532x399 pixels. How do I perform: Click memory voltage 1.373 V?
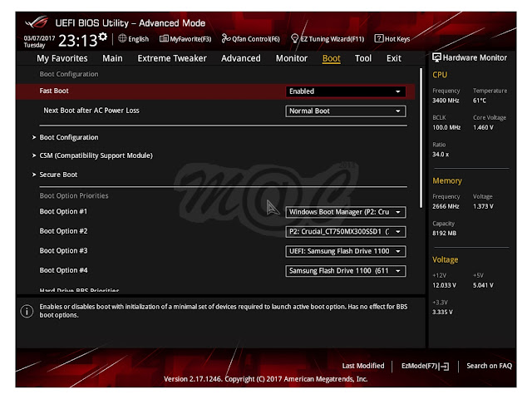coord(483,206)
